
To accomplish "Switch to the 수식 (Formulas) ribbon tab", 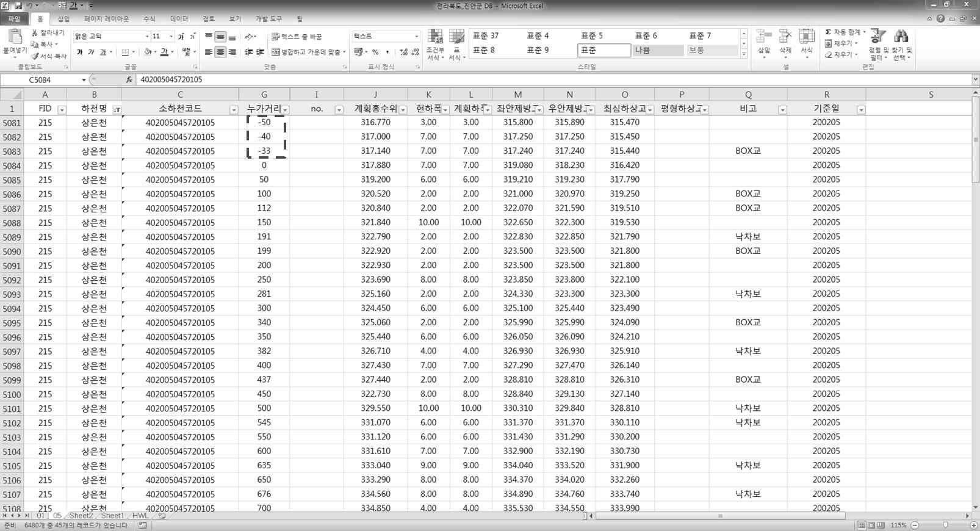I will point(149,19).
